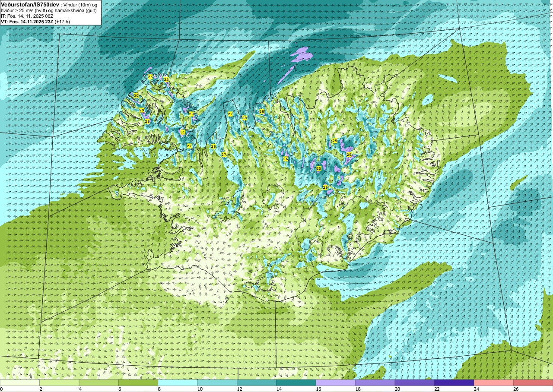Click the yellow gust label reading 30
The width and height of the screenshot is (553, 392).
136,95
